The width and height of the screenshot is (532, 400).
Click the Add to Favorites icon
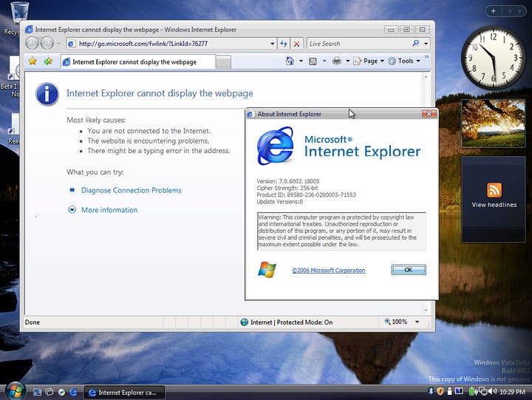pos(48,61)
